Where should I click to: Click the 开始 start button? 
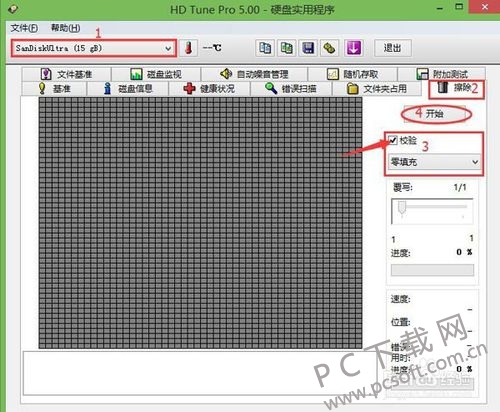[x=435, y=114]
